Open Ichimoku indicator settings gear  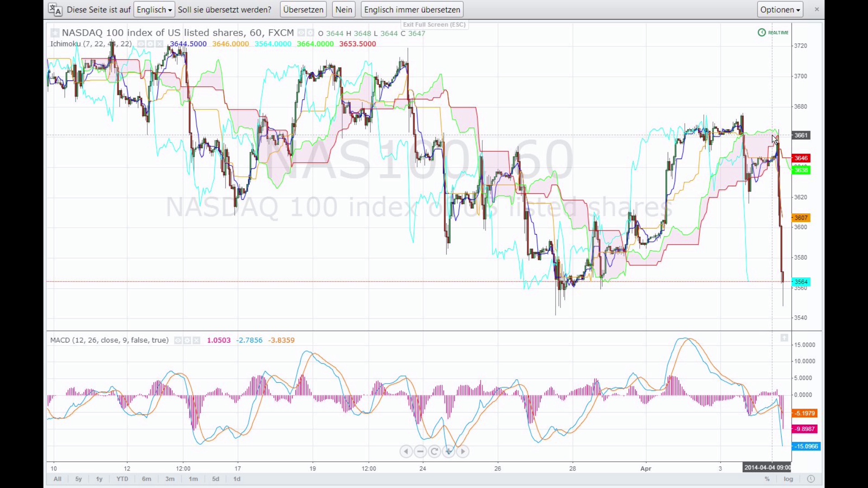coord(150,44)
